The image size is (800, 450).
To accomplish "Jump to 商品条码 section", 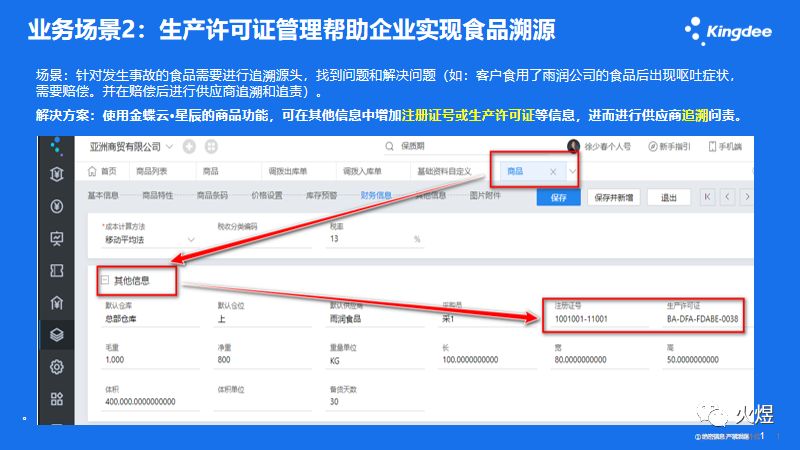I will coord(212,195).
